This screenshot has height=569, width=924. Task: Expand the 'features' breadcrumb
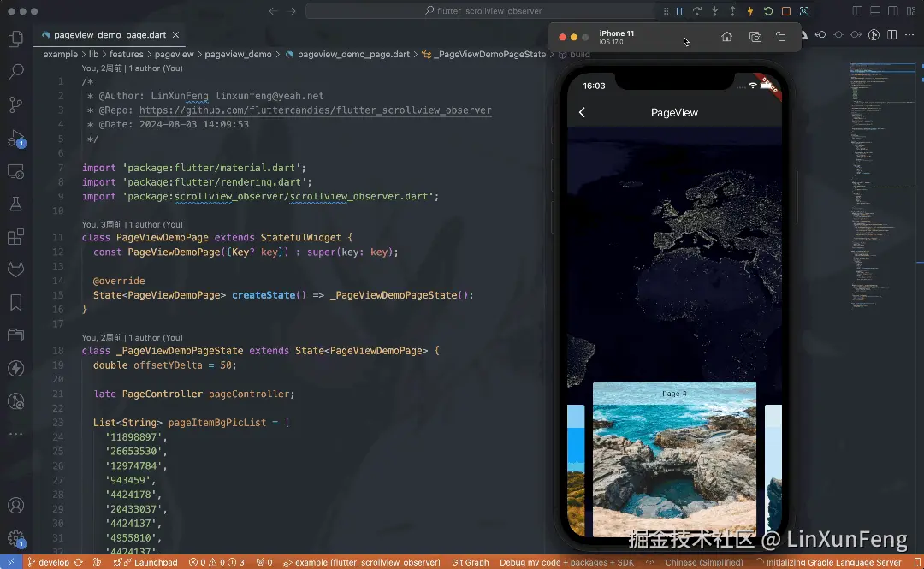coord(126,54)
